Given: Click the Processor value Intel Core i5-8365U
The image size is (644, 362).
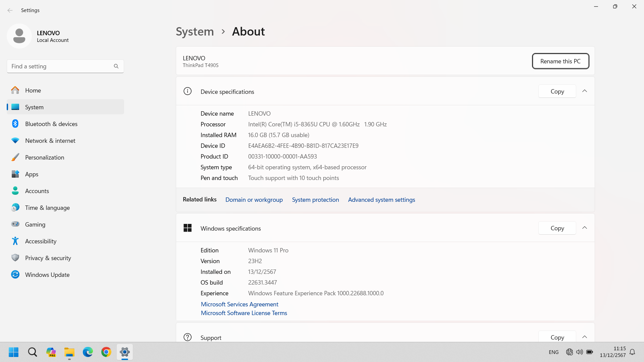Looking at the screenshot, I should [317, 124].
